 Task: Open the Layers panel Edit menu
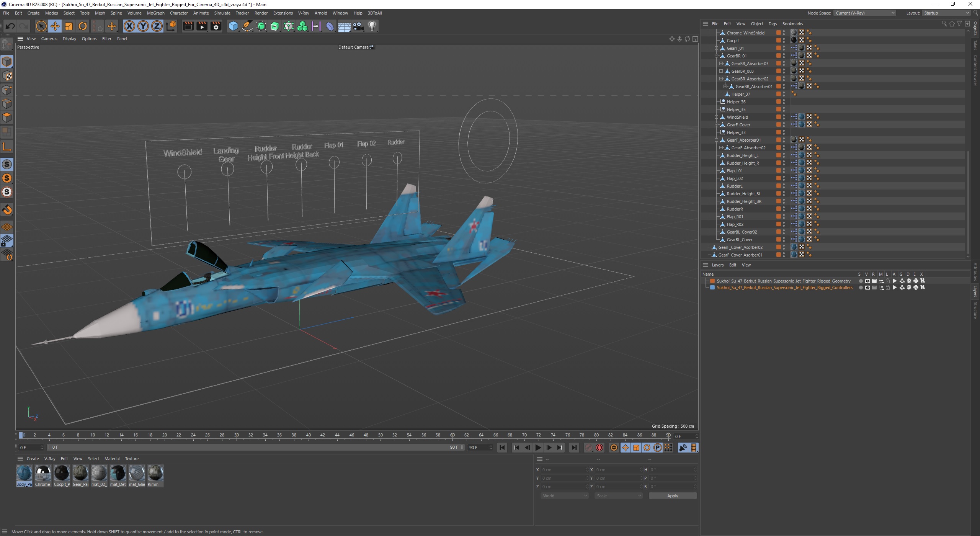(x=732, y=265)
